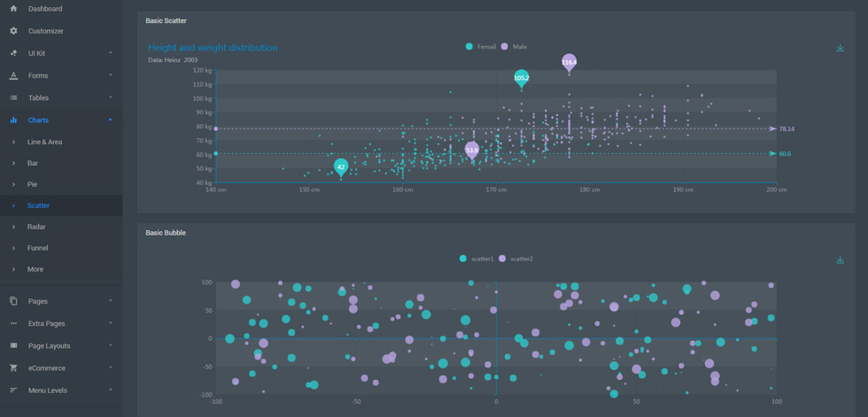Screen dimensions: 868x417
Task: Toggle the Male series legend
Action: [514, 46]
